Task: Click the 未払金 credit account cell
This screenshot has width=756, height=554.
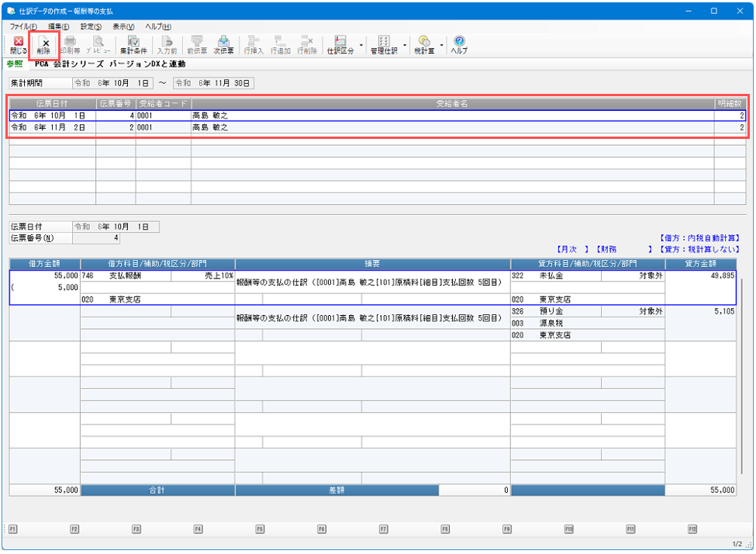Action: tap(556, 275)
